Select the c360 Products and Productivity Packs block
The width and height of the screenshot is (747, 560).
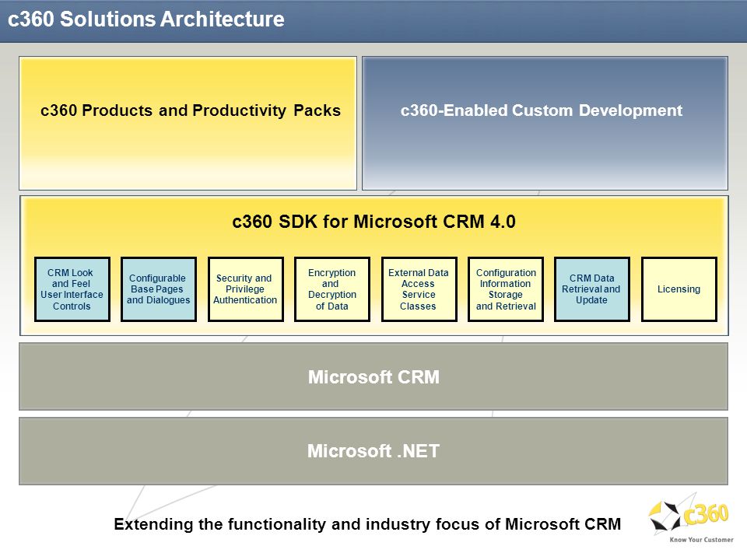point(188,124)
